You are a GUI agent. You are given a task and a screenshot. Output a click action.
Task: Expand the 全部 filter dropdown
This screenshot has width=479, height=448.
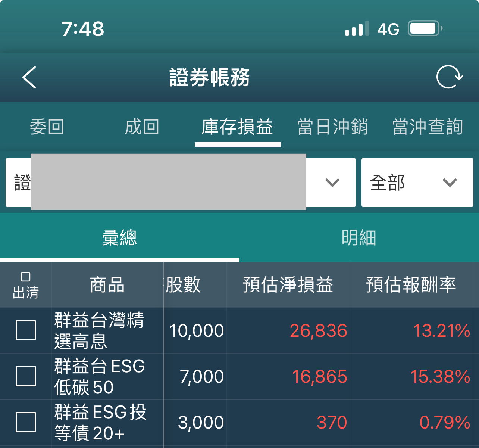[x=417, y=183]
